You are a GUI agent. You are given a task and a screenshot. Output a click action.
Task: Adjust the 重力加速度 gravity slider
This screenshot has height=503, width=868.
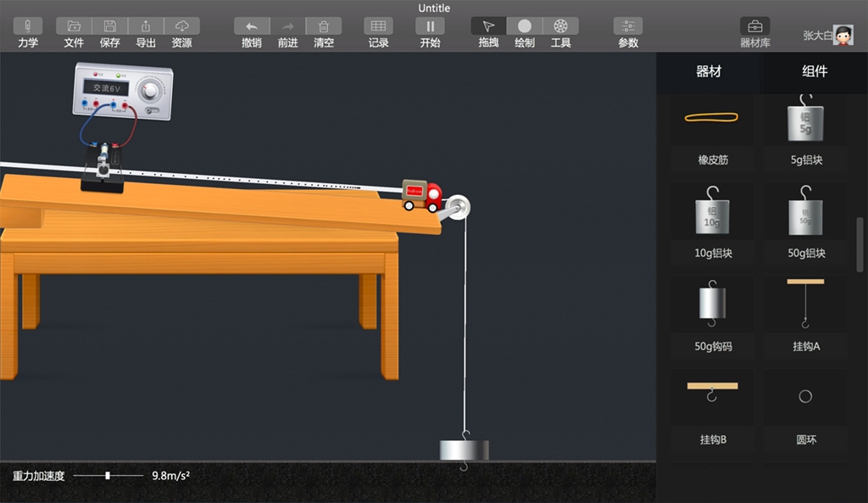pos(108,476)
